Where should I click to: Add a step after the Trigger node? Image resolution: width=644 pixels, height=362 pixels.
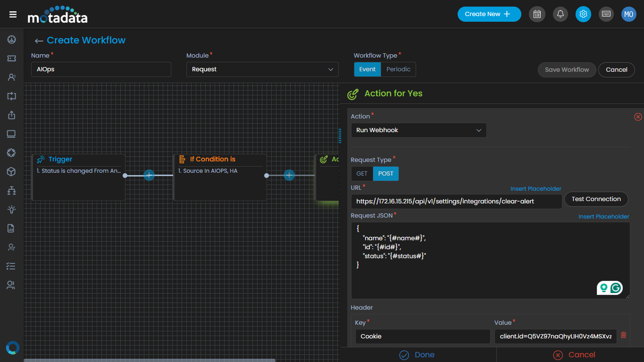point(149,176)
